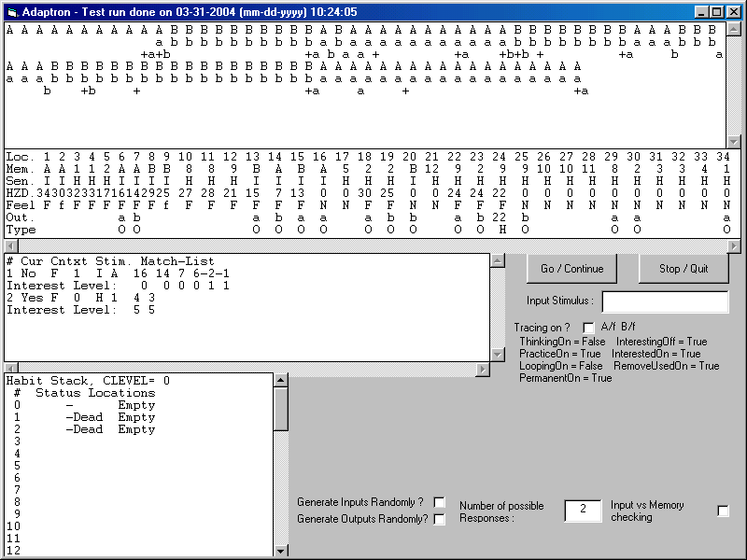This screenshot has height=560, width=747.
Task: Click the 'Loc.' row label in table
Action: tap(20, 157)
